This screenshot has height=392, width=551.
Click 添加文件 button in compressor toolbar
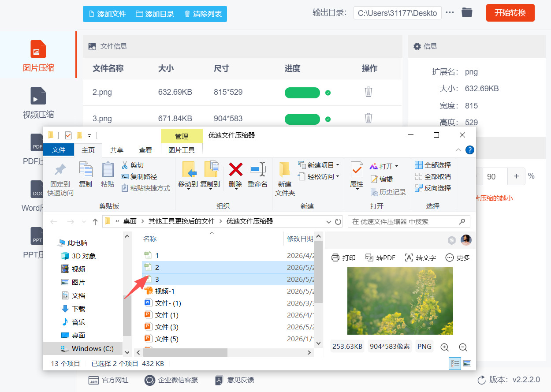[x=107, y=14]
